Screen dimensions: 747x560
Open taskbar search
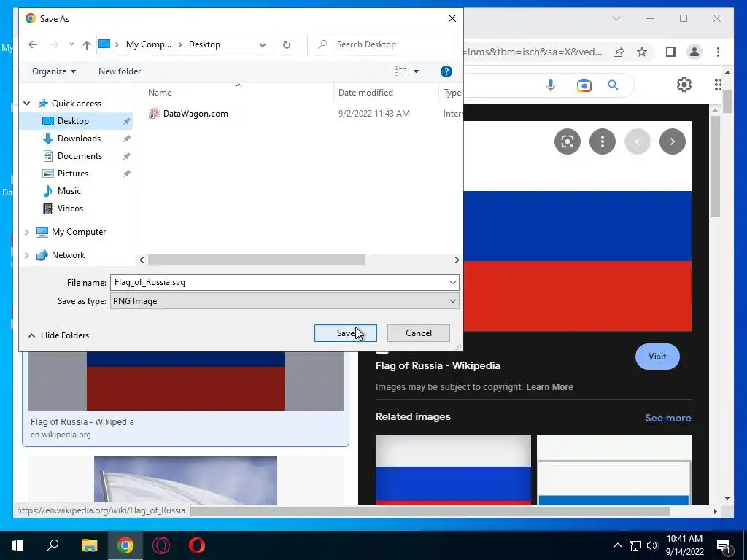(x=53, y=545)
